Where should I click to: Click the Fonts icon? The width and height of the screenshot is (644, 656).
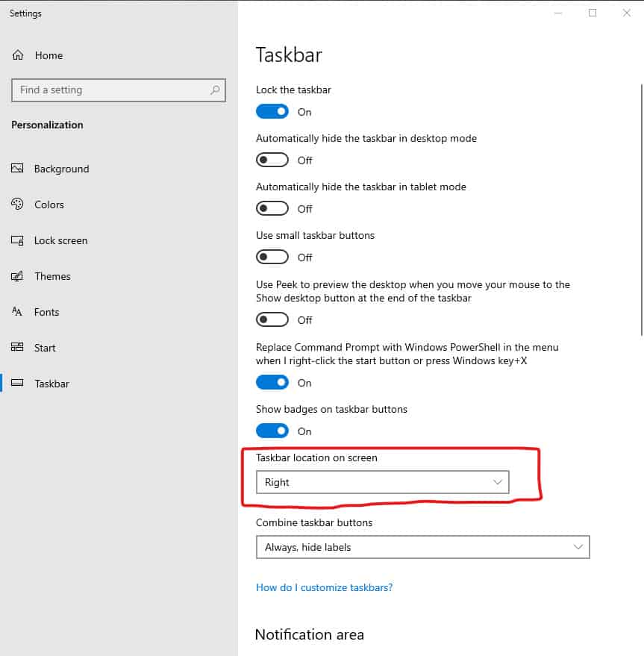(x=17, y=312)
